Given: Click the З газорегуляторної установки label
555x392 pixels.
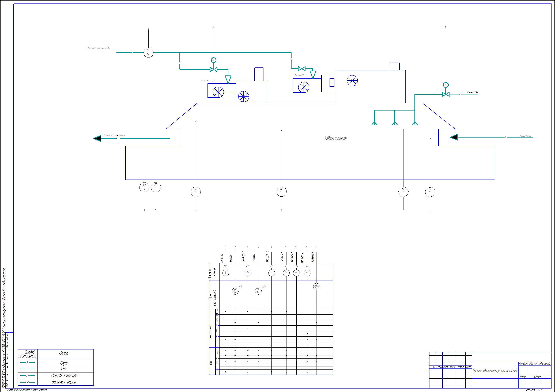Looking at the screenshot, I should point(99,48).
